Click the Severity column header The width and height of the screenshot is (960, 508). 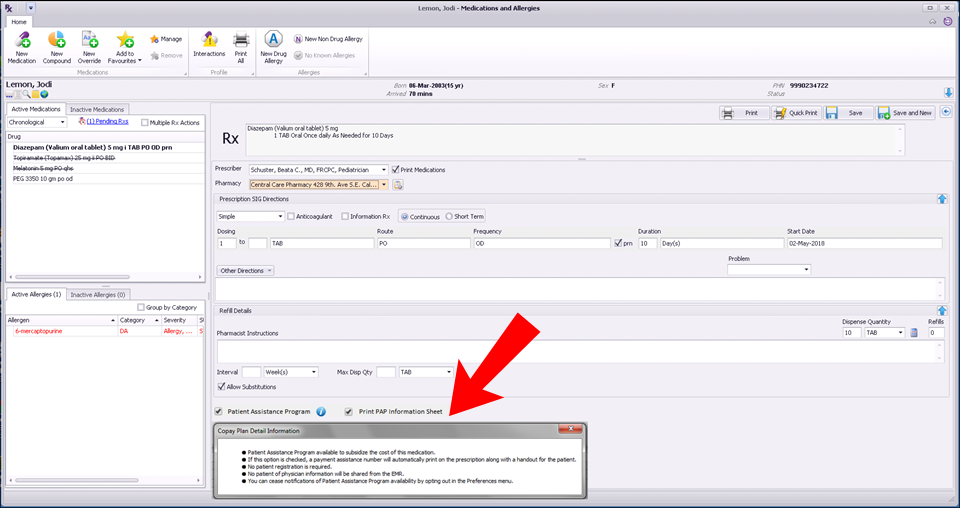(178, 320)
